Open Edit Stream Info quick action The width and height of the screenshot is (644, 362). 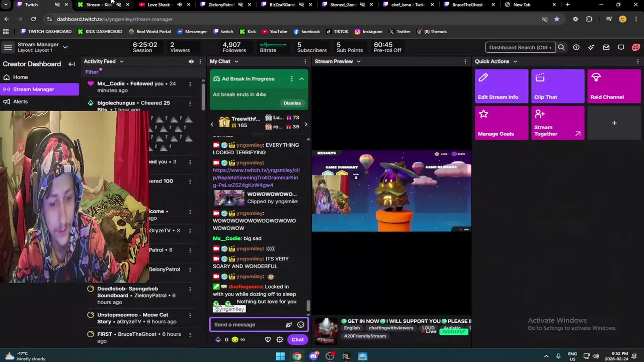point(501,86)
